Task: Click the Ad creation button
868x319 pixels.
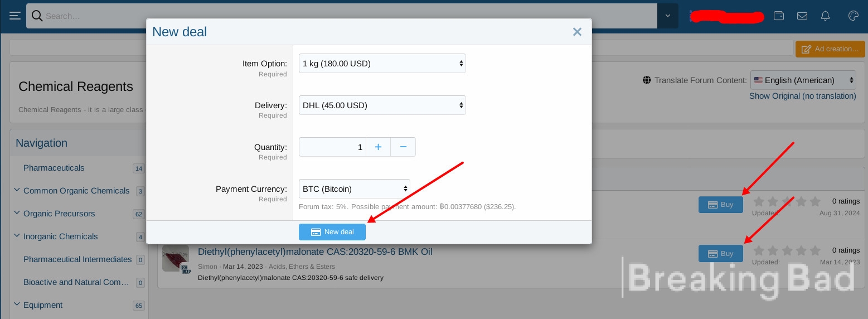Action: (830, 49)
